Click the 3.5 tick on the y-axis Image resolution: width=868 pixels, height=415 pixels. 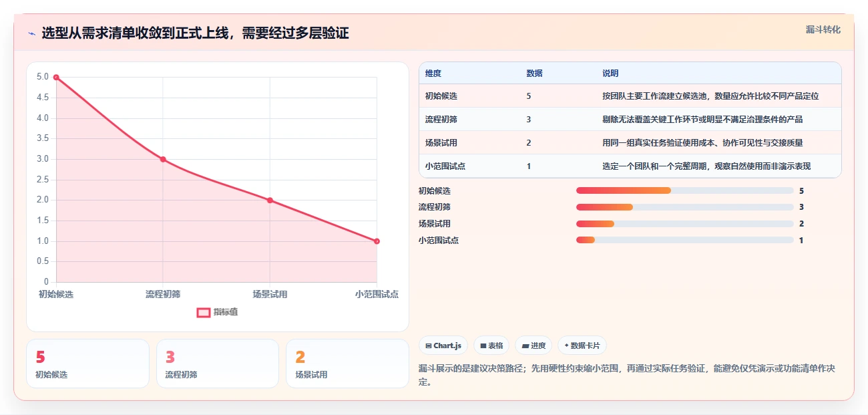coord(43,138)
